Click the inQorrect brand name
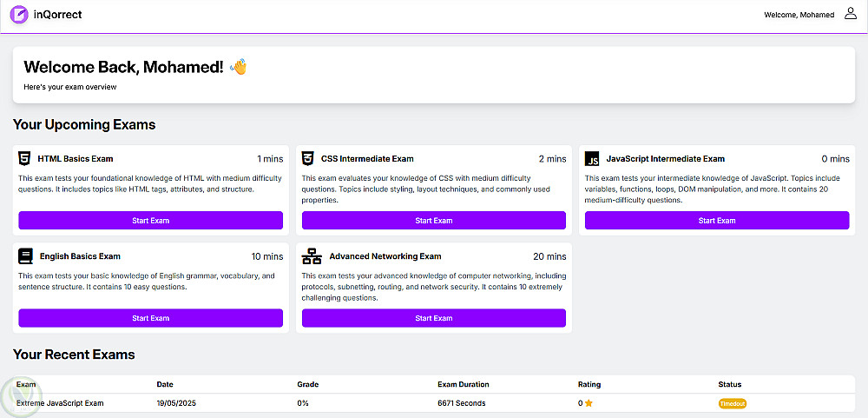 point(57,15)
